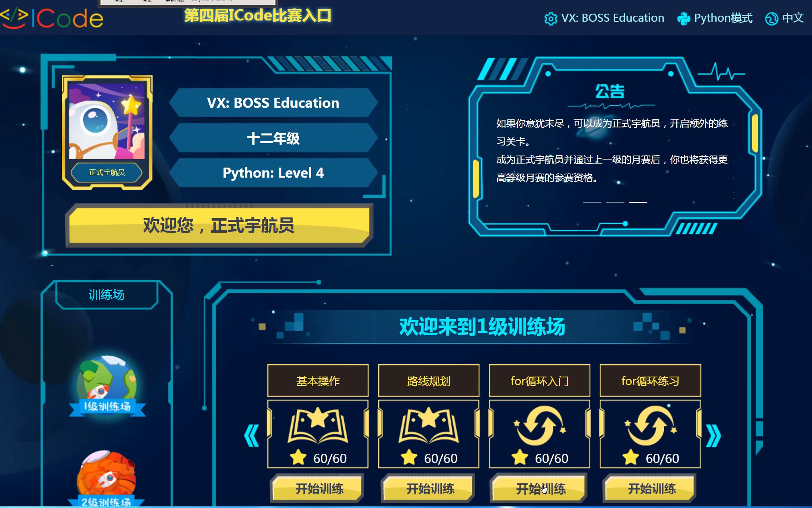Select the second announcement slide indicator
This screenshot has width=812, height=508.
pos(615,202)
